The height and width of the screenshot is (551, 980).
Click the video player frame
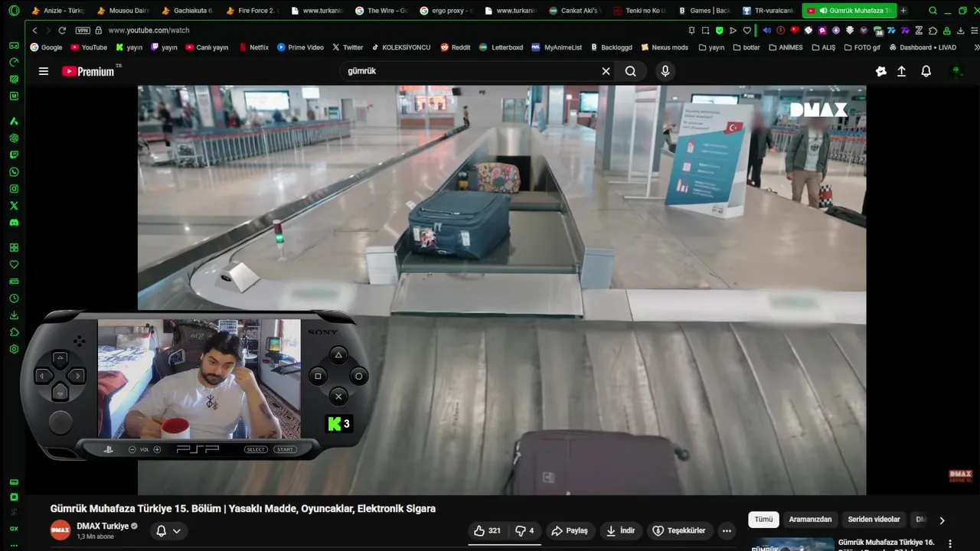click(x=501, y=289)
